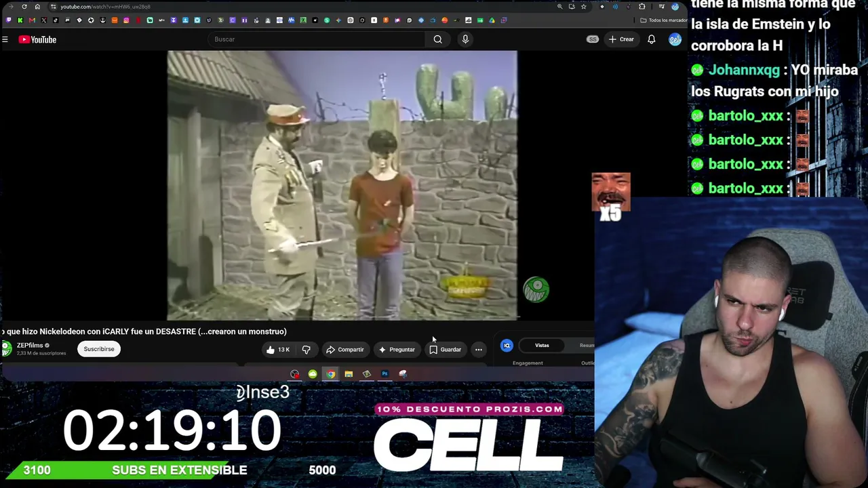The width and height of the screenshot is (868, 488).
Task: Open the Crear menu
Action: coord(621,39)
